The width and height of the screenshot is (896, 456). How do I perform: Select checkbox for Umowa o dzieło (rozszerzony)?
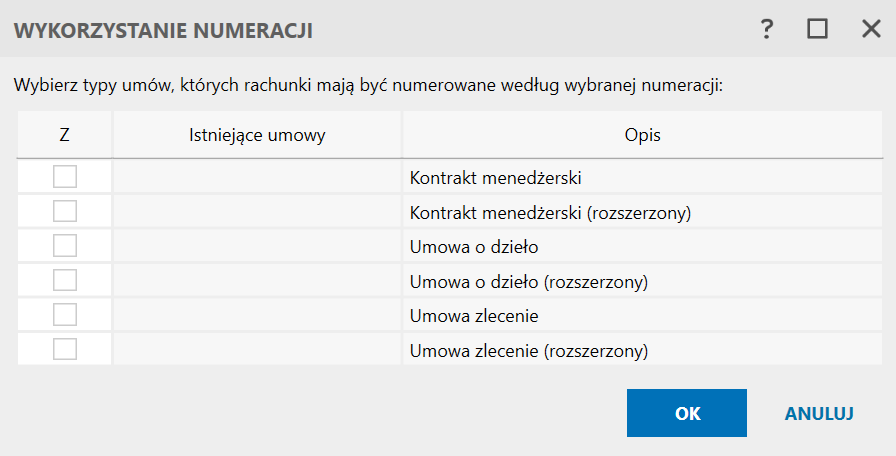[x=65, y=280]
